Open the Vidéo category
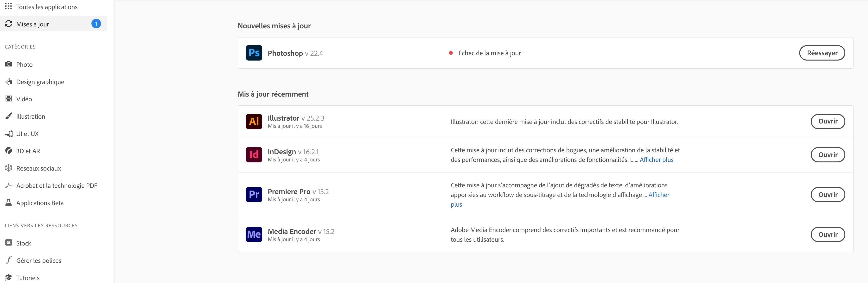The image size is (868, 283). click(x=24, y=99)
